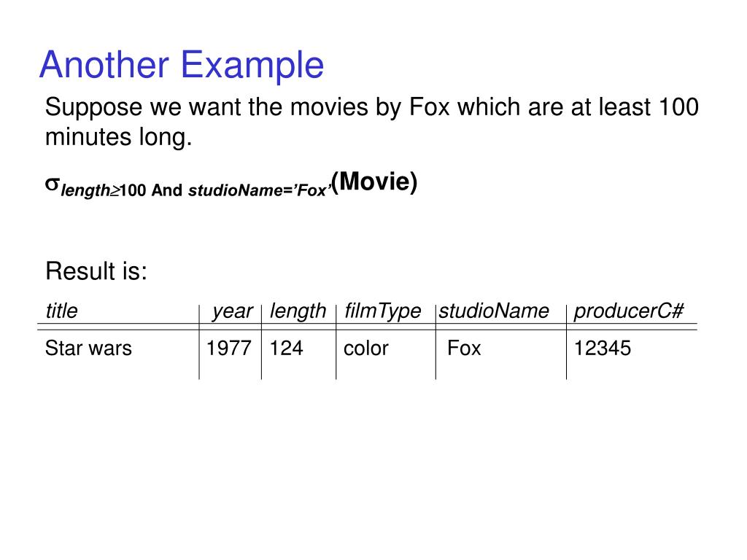The image size is (747, 560).
Task: Click the '12345' producerC# cell
Action: [x=602, y=348]
